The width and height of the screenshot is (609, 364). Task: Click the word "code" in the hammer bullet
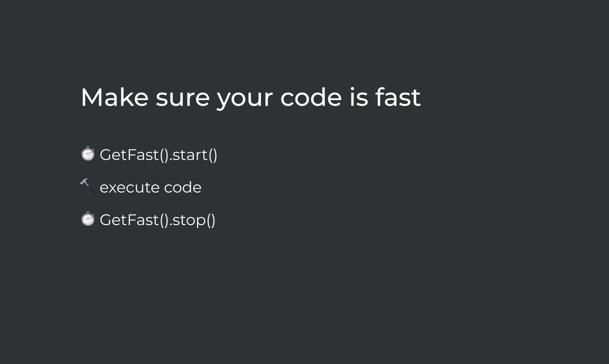pyautogui.click(x=183, y=187)
